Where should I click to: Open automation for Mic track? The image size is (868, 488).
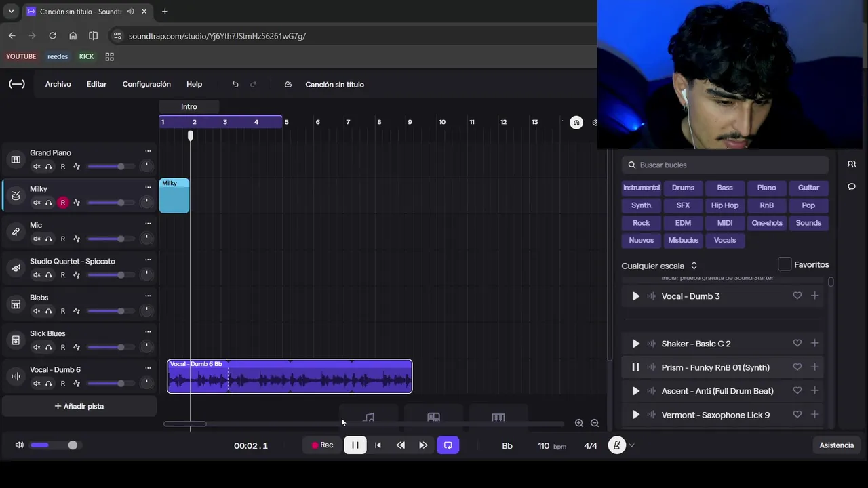tap(77, 239)
